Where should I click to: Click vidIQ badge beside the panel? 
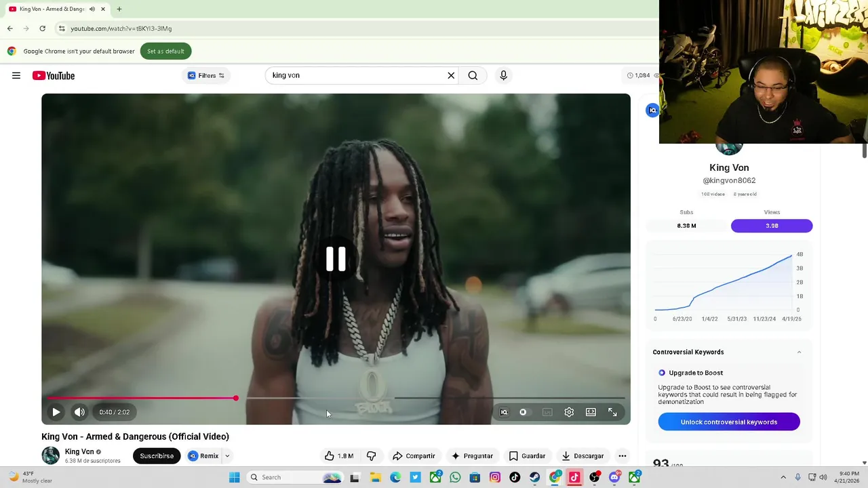coord(652,110)
